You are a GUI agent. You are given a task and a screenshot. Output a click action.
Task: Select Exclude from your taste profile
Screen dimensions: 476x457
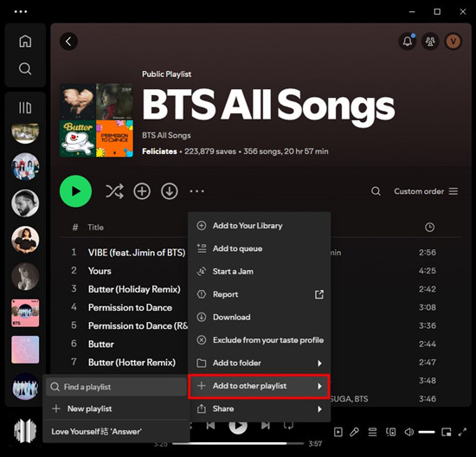click(x=260, y=340)
